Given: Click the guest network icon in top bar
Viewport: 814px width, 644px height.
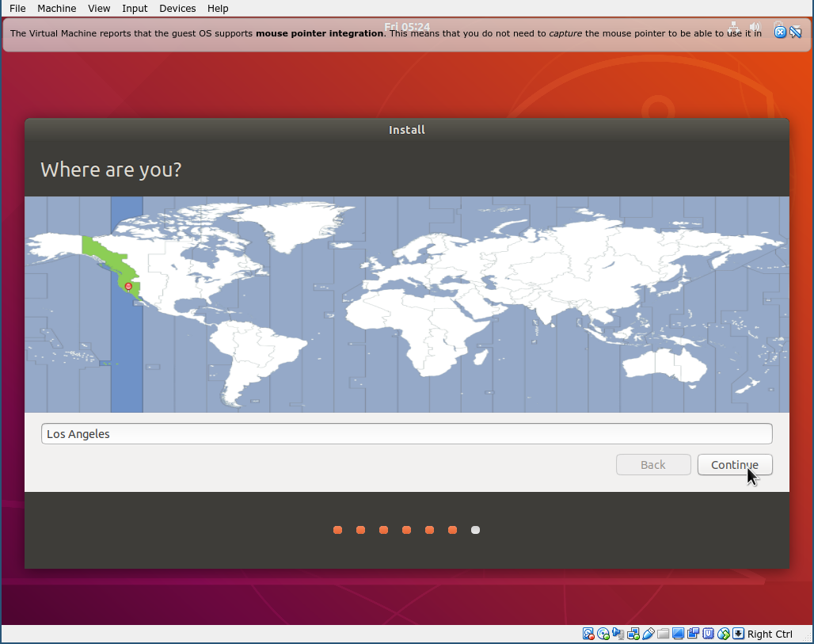Looking at the screenshot, I should [x=733, y=26].
